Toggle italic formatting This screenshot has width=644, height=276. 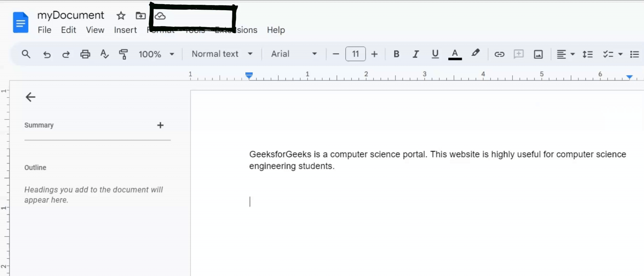click(x=416, y=54)
